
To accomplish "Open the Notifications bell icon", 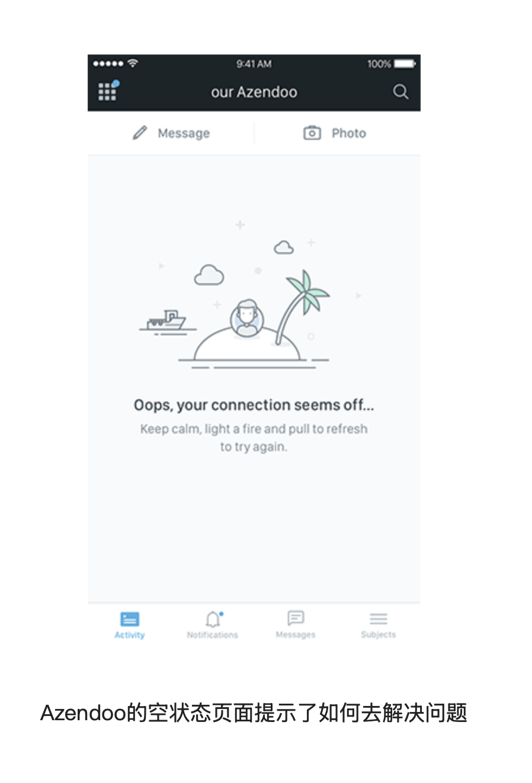I will 213,619.
